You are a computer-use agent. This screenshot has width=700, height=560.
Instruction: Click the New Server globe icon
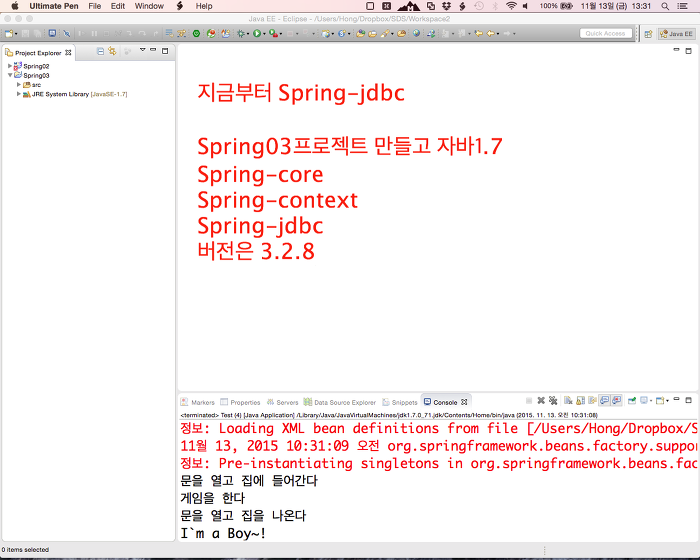325,33
